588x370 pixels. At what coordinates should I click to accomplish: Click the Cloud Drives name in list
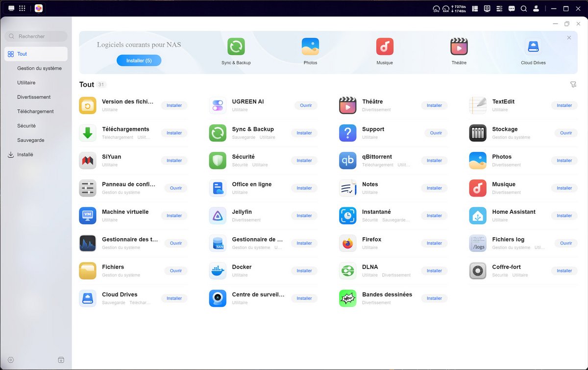120,295
